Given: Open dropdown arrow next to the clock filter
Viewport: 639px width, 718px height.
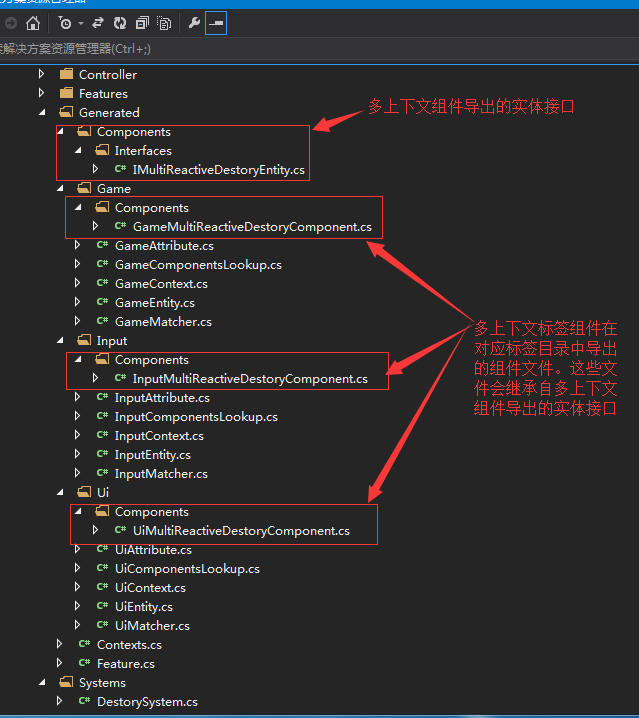Looking at the screenshot, I should point(81,23).
